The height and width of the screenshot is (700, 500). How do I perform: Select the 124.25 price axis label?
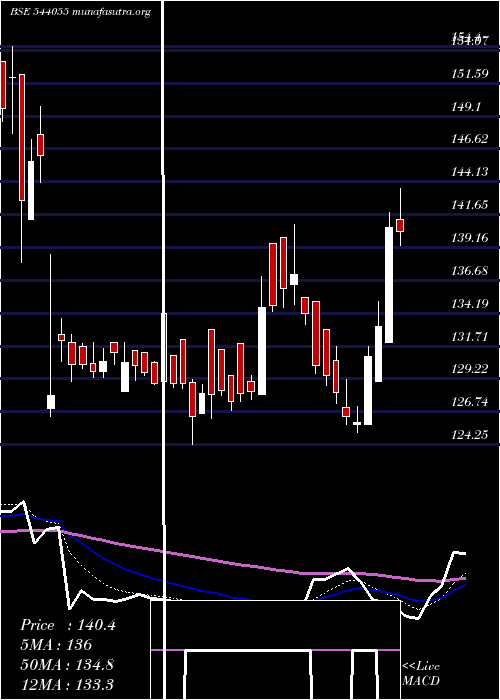pyautogui.click(x=470, y=434)
